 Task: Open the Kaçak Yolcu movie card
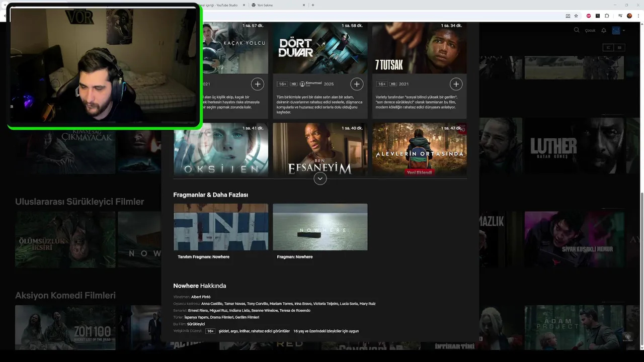click(x=235, y=70)
